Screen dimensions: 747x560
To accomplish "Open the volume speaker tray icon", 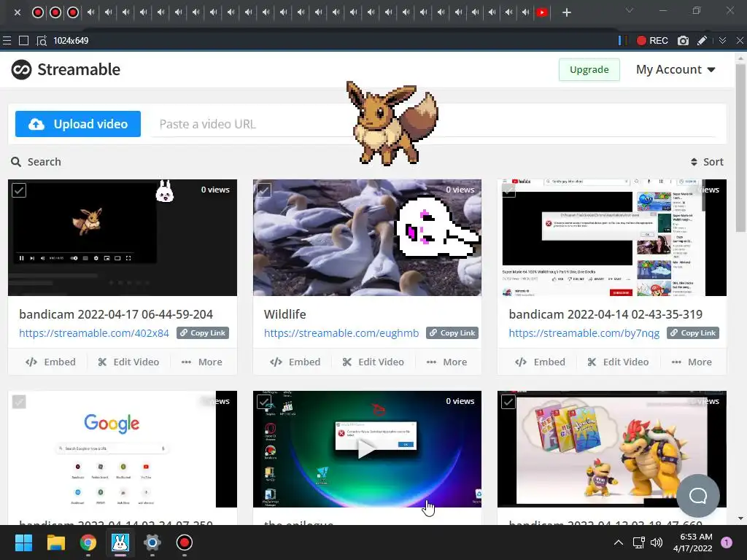I will (x=657, y=542).
